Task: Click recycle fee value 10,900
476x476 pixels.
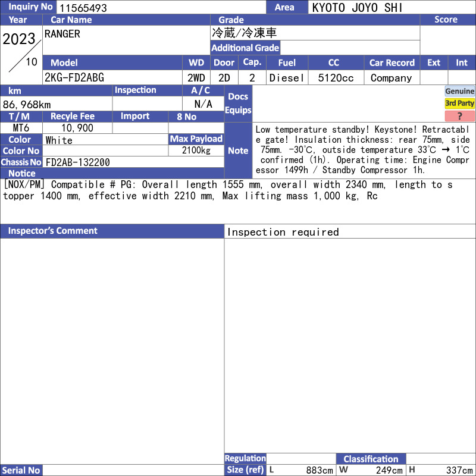Action: [x=77, y=128]
